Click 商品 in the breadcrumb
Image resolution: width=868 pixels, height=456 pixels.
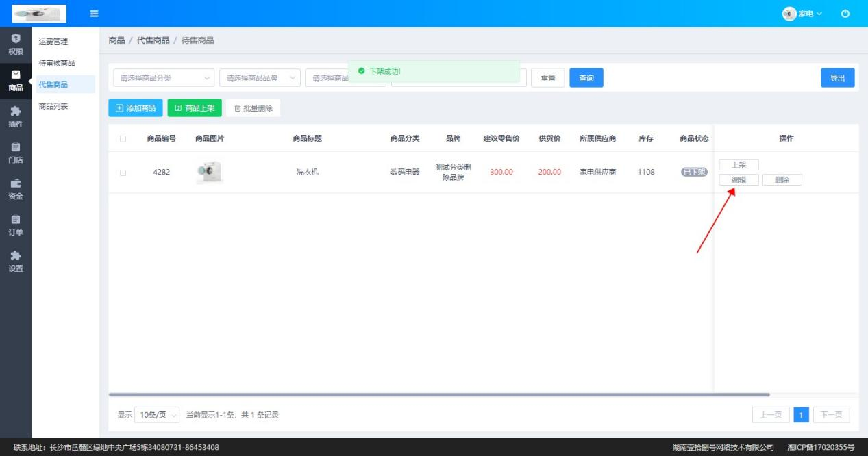[x=116, y=40]
